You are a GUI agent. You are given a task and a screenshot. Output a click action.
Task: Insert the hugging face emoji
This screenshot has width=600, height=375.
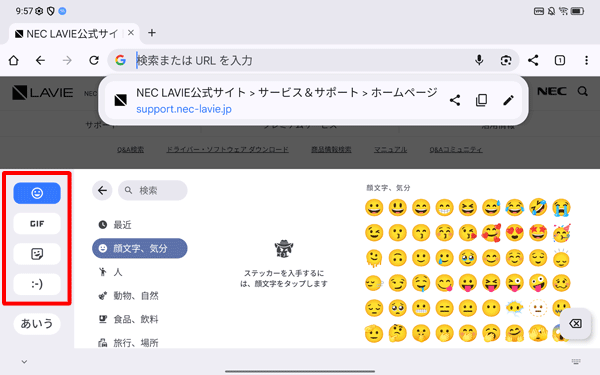pos(515,333)
